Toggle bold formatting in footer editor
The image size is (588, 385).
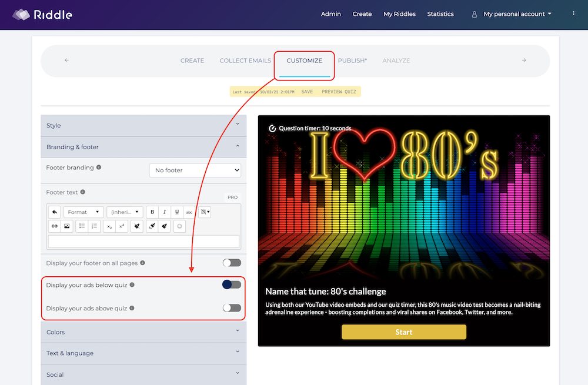[152, 212]
